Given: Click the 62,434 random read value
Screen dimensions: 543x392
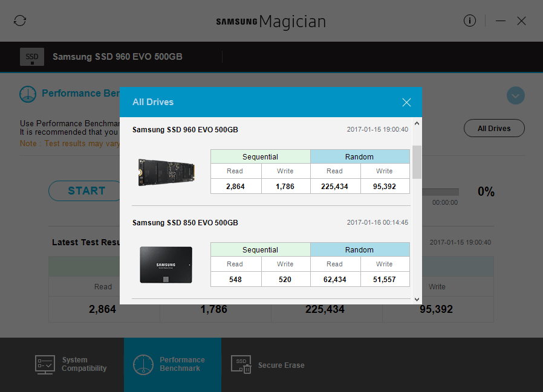Looking at the screenshot, I should pos(334,280).
